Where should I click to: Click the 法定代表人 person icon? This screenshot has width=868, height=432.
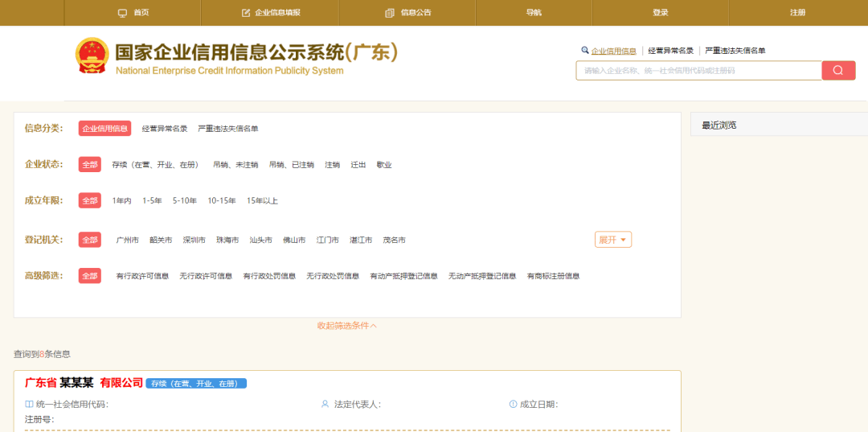pyautogui.click(x=325, y=405)
